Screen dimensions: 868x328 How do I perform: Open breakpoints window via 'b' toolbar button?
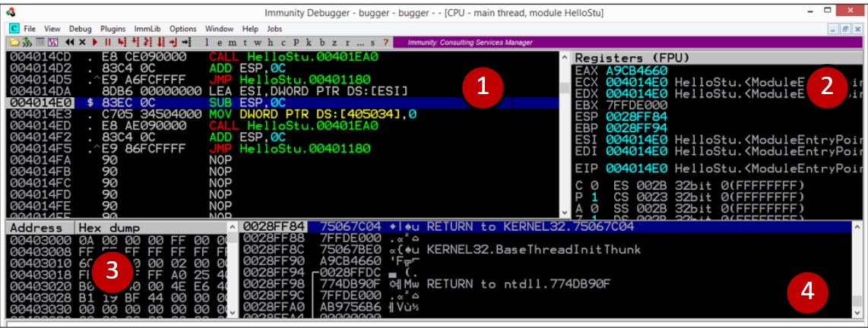[322, 43]
